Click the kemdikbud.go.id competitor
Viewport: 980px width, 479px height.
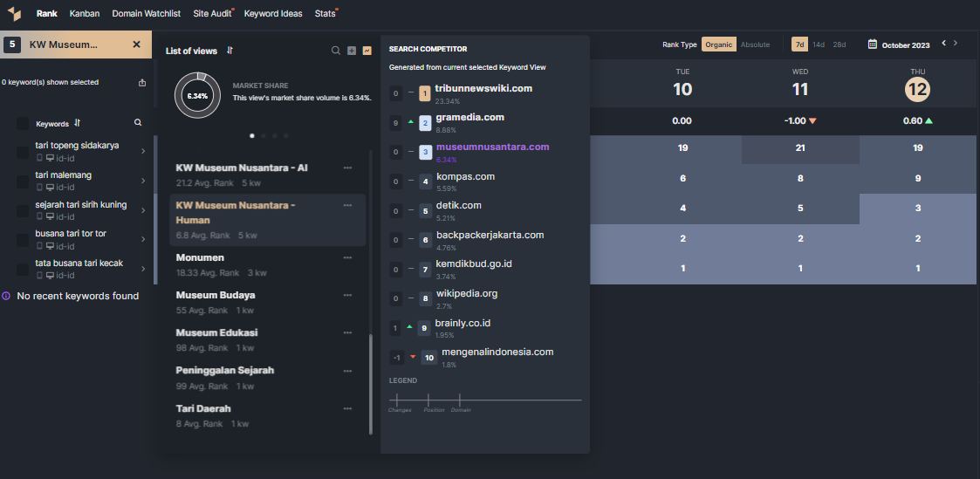click(x=474, y=264)
